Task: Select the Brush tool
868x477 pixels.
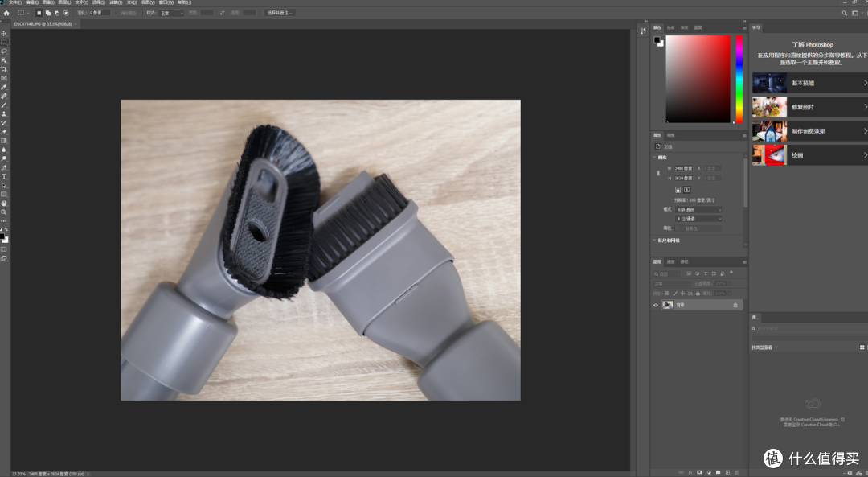Action: click(x=4, y=105)
